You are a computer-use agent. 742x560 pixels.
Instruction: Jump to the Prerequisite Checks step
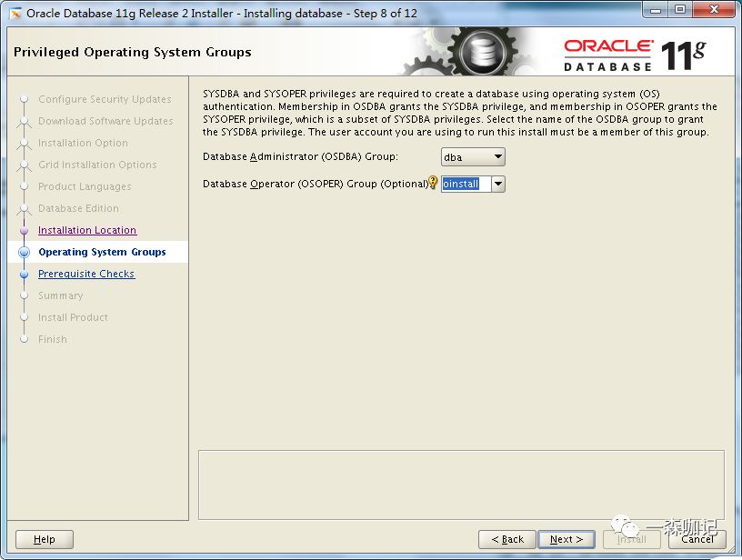pyautogui.click(x=86, y=274)
